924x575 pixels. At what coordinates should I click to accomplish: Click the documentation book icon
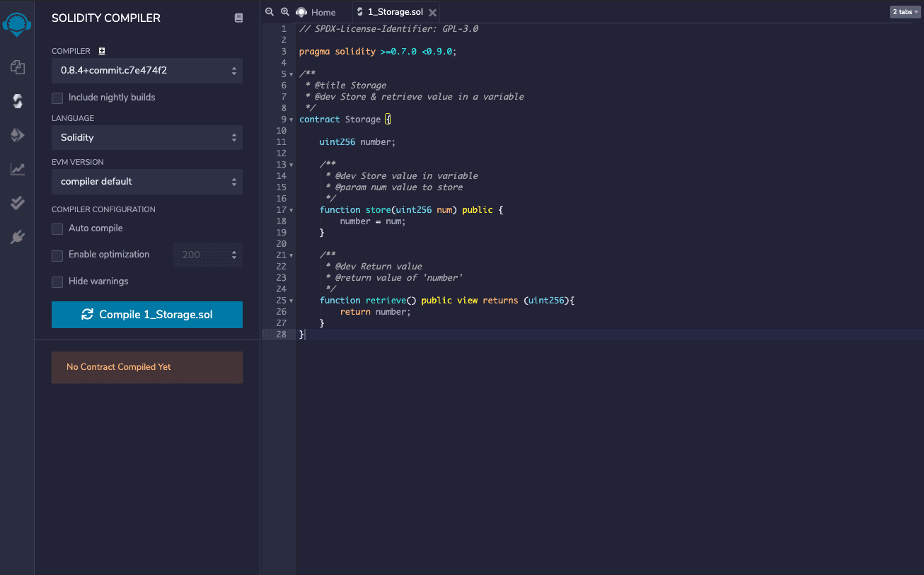pyautogui.click(x=238, y=18)
